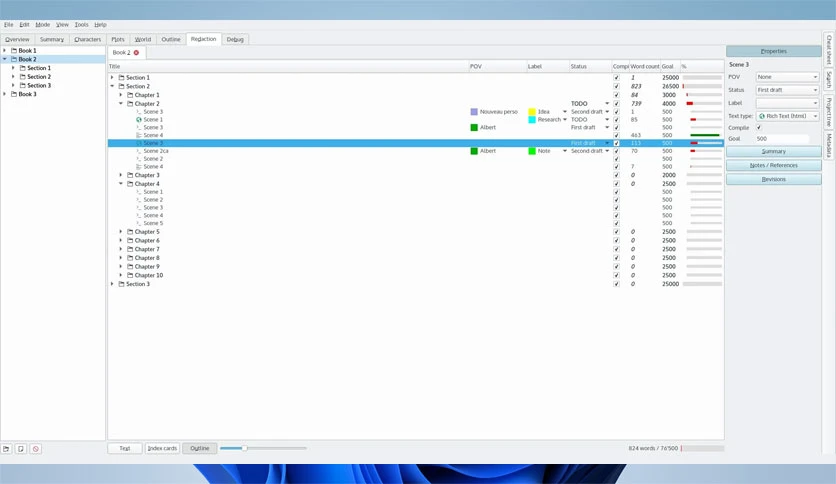Toggle compile checkbox for Chapter 10 row
The image size is (836, 484).
[x=616, y=275]
